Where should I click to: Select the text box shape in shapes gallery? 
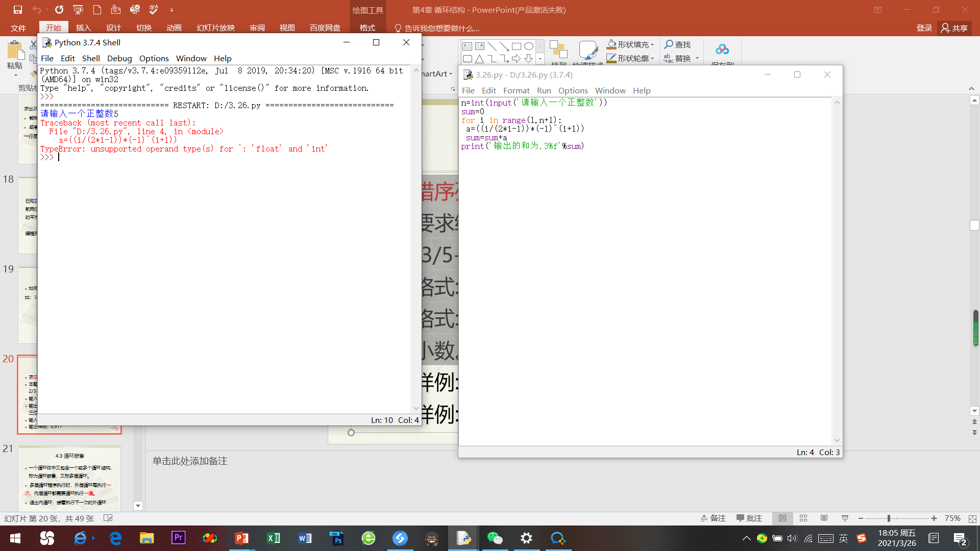467,46
